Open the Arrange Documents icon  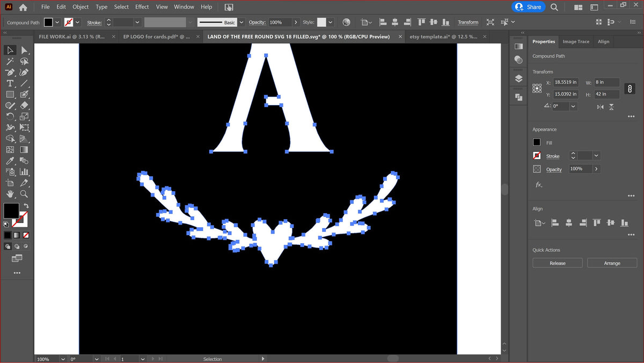[579, 7]
